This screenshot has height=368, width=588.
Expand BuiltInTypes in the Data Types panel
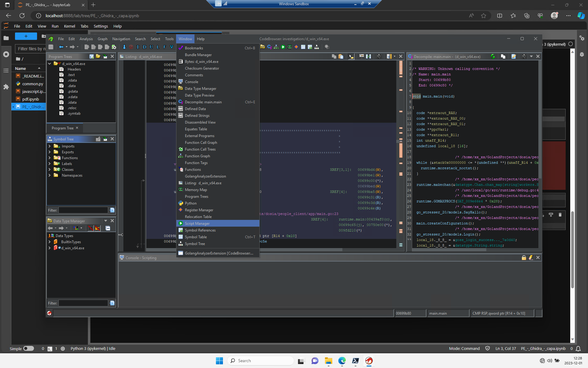pos(50,242)
